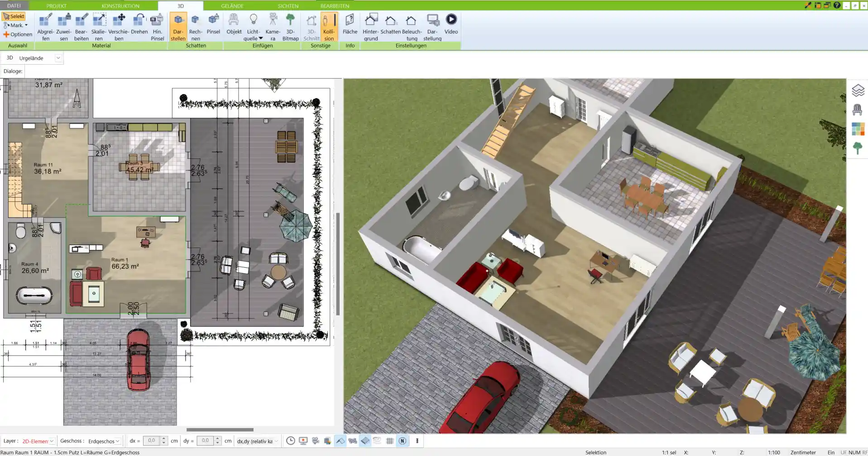
Task: Select the Abgreifen material picker tool
Action: pyautogui.click(x=45, y=27)
